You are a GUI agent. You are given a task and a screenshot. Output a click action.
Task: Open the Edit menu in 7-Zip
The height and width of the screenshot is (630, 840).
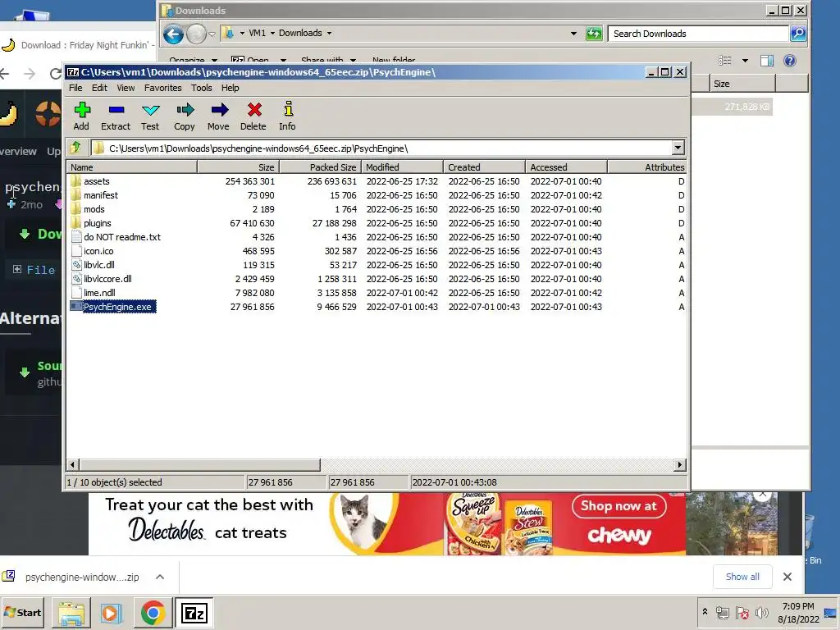(99, 88)
